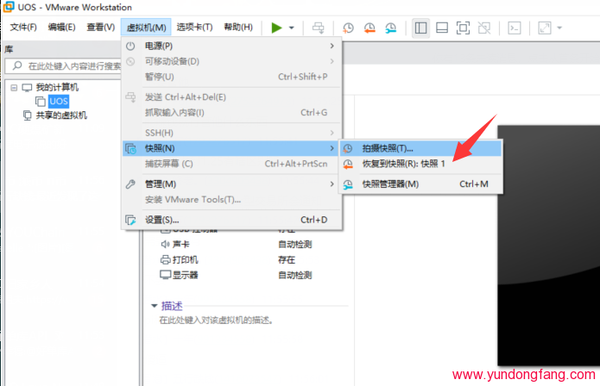Enter full screen mode via toolbar icon
This screenshot has width=600, height=386.
pos(463,28)
